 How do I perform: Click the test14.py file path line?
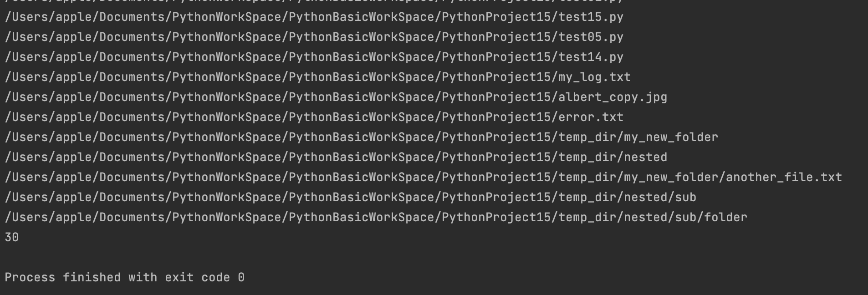tap(314, 57)
